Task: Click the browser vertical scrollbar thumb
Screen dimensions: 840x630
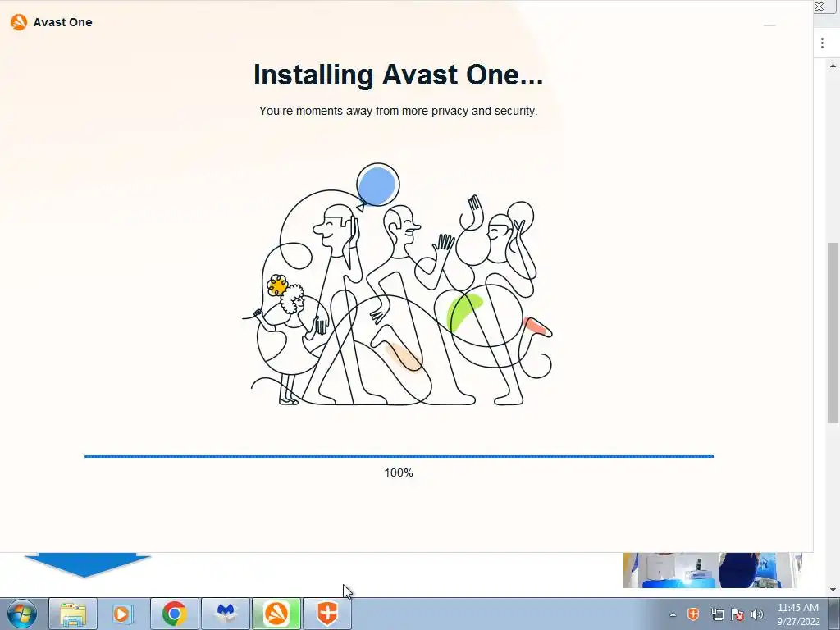Action: pyautogui.click(x=833, y=332)
